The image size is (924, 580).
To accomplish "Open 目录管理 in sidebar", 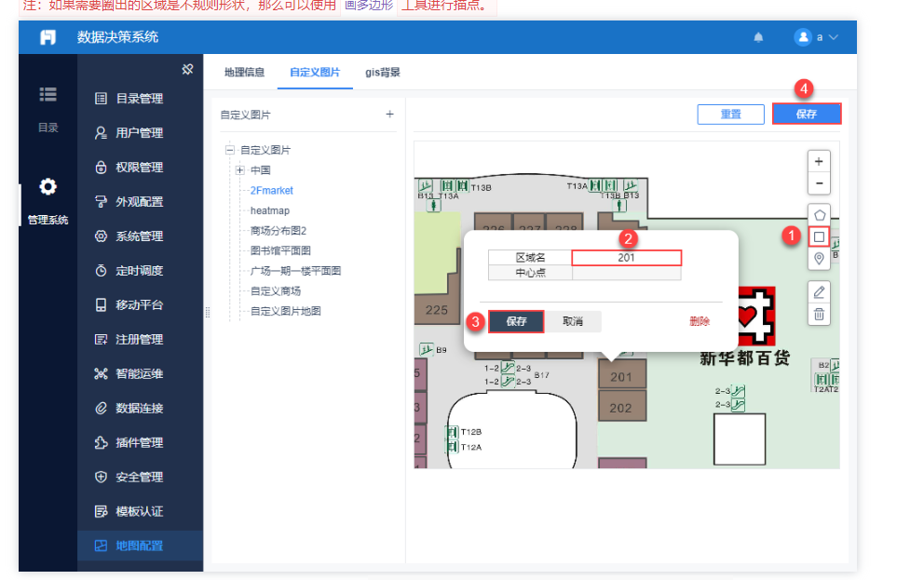I will 140,99.
